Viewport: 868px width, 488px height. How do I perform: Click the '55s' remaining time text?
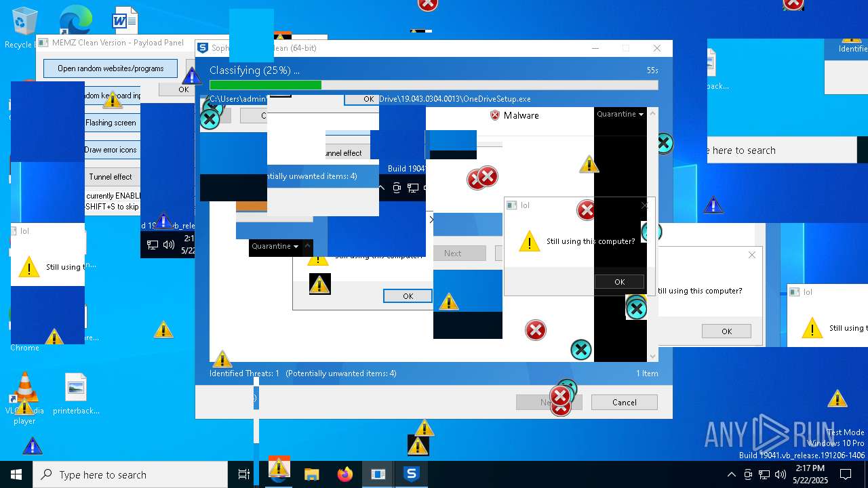click(x=652, y=70)
